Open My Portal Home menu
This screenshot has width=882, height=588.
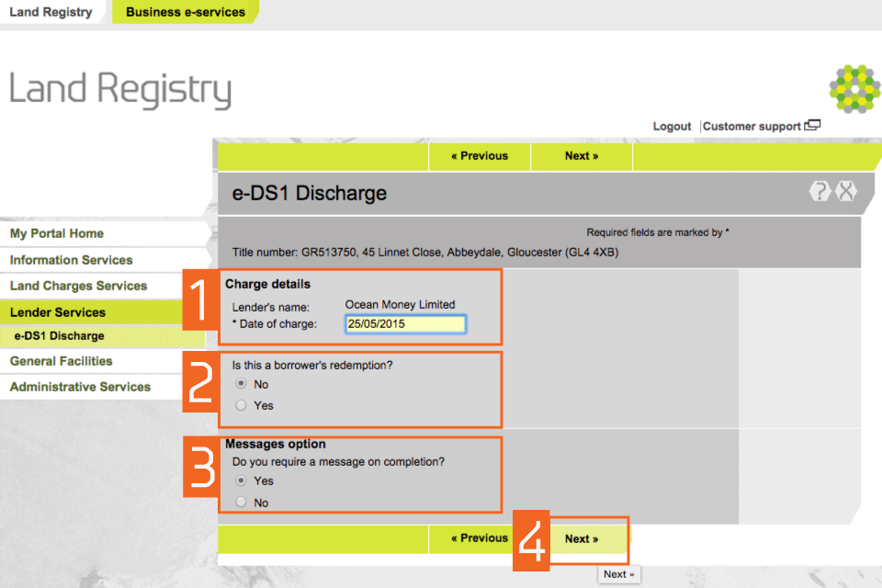click(57, 233)
